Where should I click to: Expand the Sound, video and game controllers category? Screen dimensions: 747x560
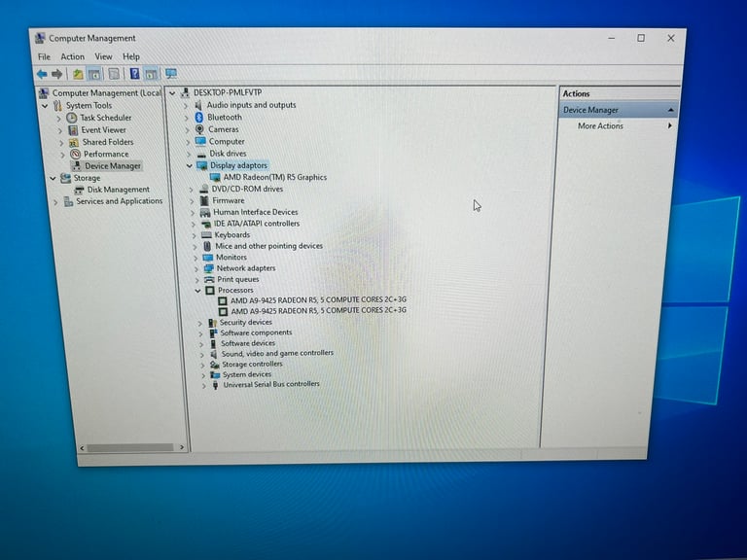[x=201, y=354]
